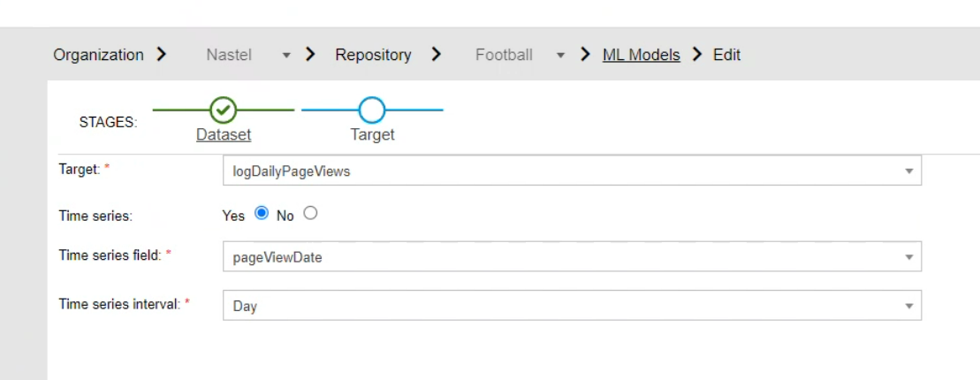The height and width of the screenshot is (380, 980).
Task: Open the ML Models breadcrumb link
Action: tap(642, 55)
